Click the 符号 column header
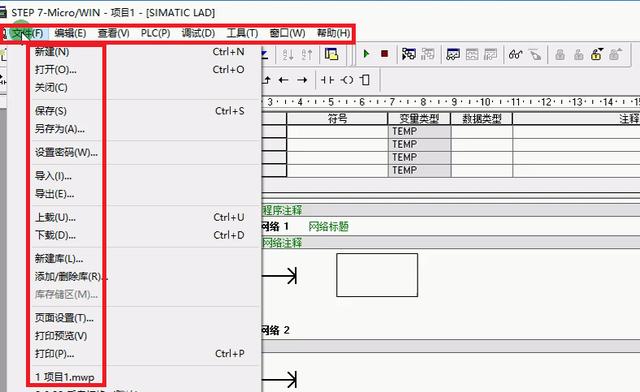Image resolution: width=640 pixels, height=392 pixels. click(337, 119)
